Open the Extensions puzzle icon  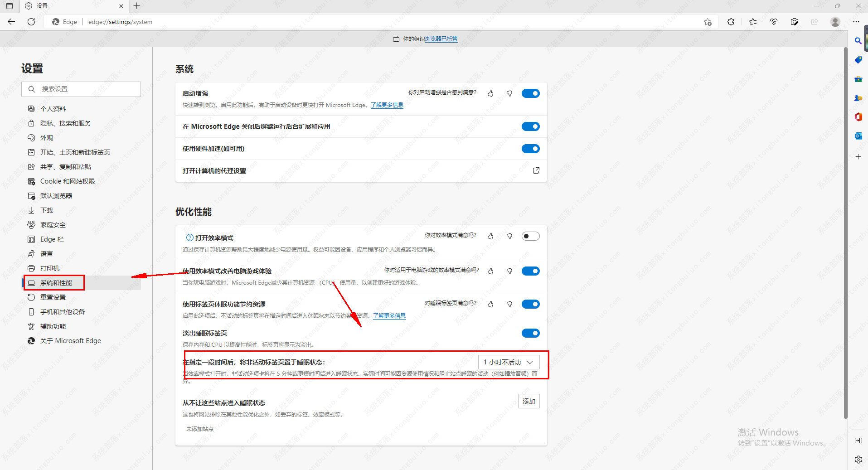click(731, 22)
